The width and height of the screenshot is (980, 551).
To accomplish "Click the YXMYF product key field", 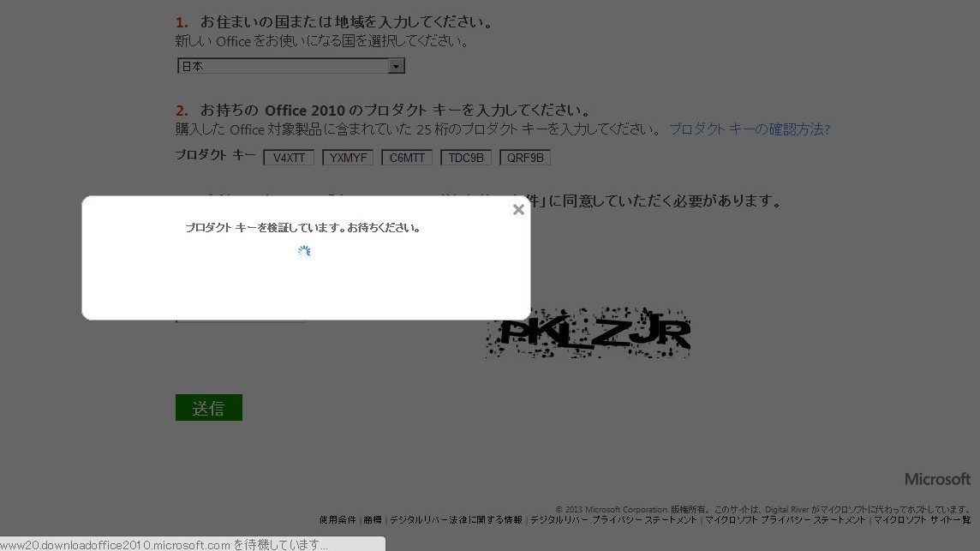I will point(348,158).
